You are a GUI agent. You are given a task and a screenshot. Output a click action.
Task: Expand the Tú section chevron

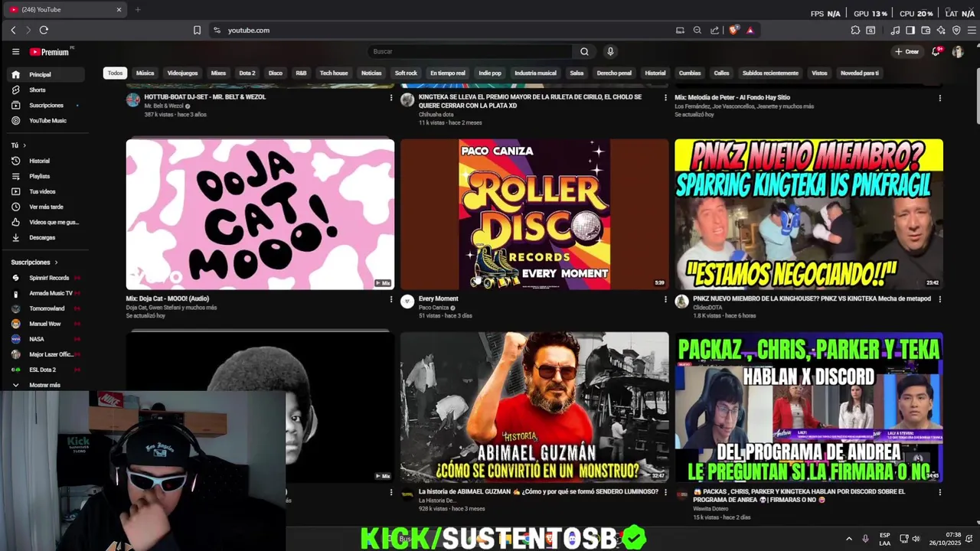tap(24, 145)
